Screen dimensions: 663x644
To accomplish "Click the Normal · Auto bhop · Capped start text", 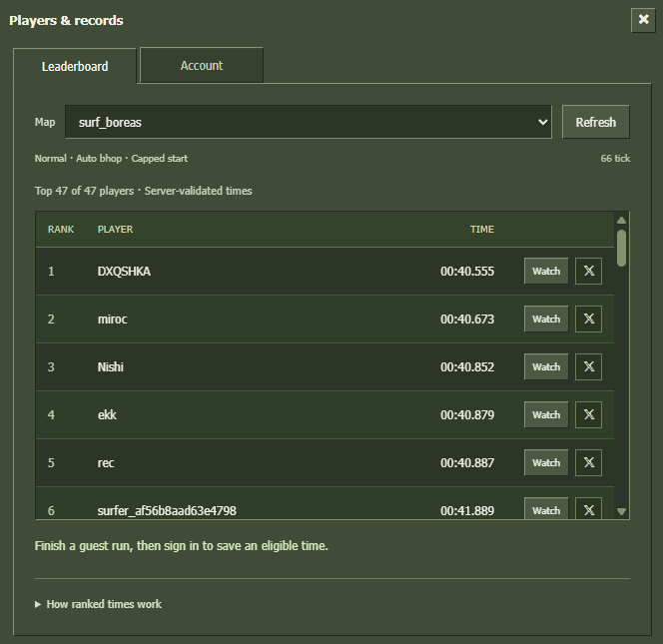I will click(x=111, y=159).
